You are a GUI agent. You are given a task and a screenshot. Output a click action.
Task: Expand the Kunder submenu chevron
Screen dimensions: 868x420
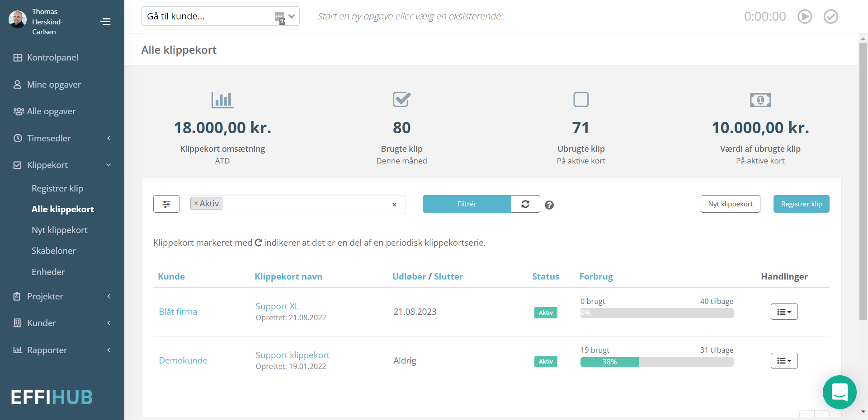[x=108, y=323]
